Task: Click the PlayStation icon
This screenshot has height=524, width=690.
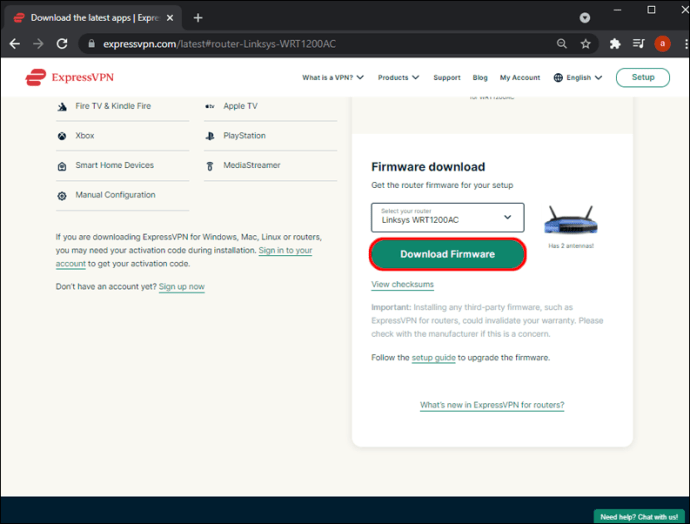Action: (x=210, y=136)
